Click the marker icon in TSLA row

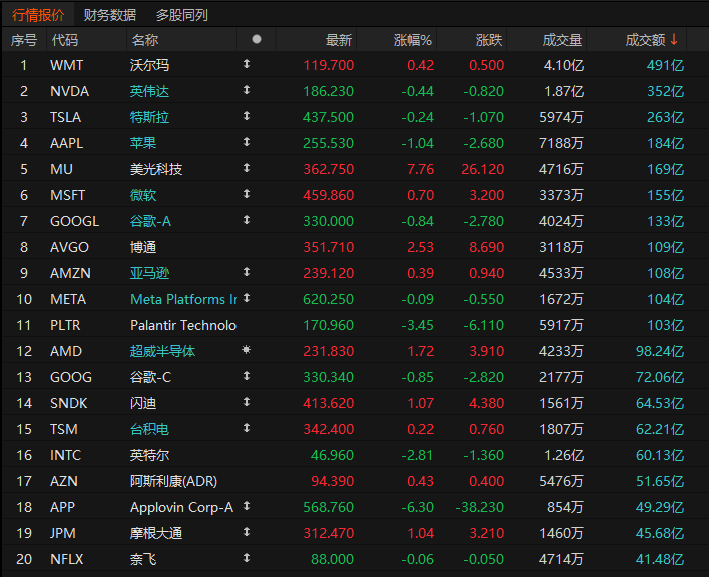coord(247,116)
